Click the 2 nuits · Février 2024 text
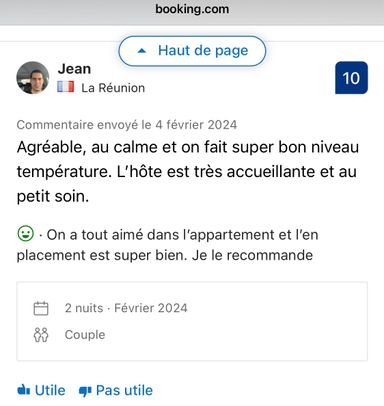 [x=126, y=308]
